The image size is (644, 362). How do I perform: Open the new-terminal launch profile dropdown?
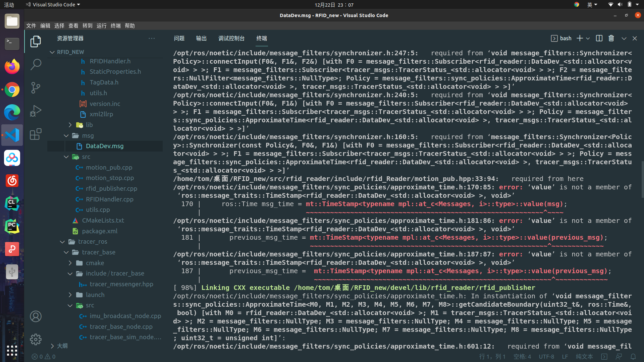tap(588, 39)
